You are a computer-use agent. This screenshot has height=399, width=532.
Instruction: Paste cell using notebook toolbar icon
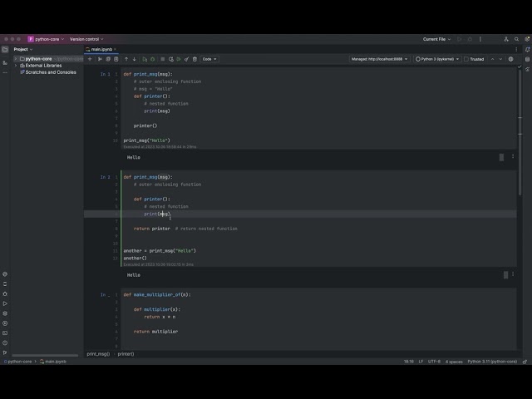pos(116,59)
